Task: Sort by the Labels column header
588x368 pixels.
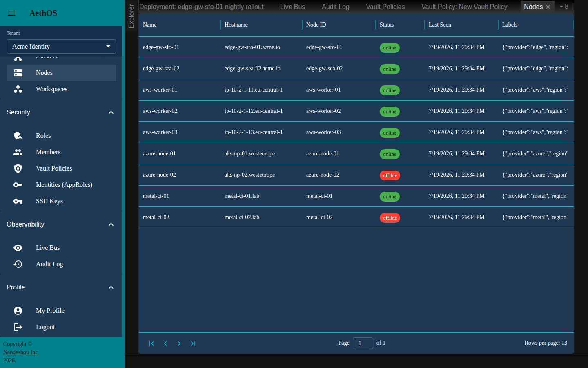Action: (536, 25)
